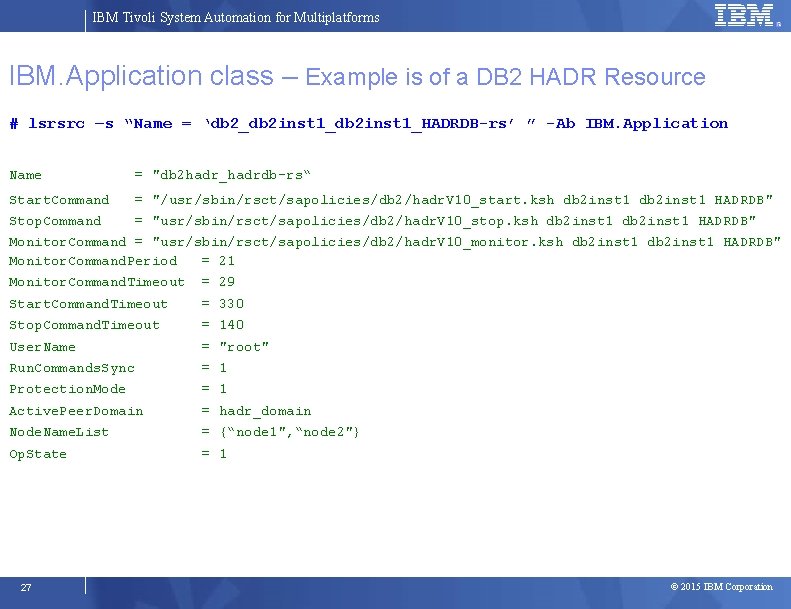Image resolution: width=791 pixels, height=609 pixels.
Task: Select the RunCommandsSync label
Action: [x=72, y=368]
